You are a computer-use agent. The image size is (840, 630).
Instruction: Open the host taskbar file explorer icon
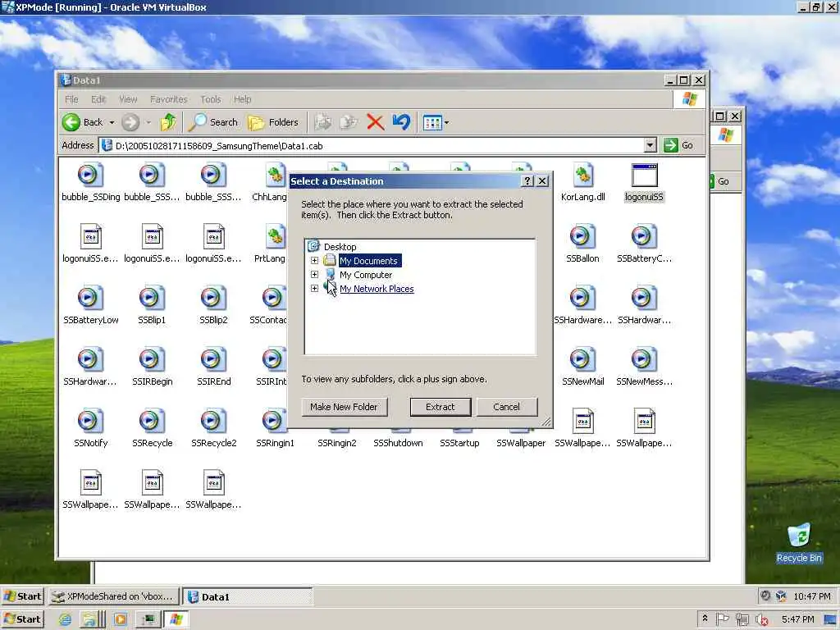tap(90, 620)
